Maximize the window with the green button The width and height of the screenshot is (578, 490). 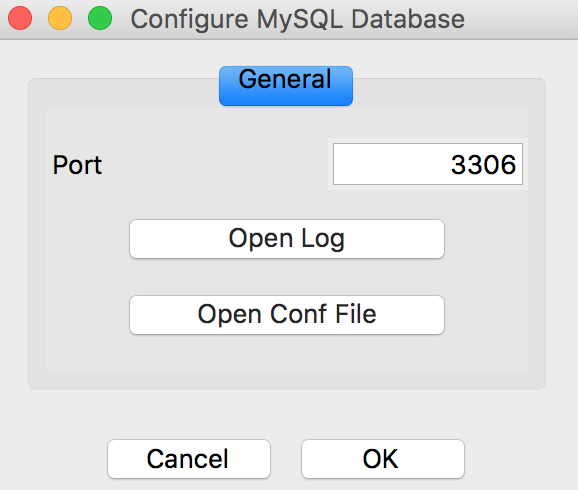click(100, 18)
